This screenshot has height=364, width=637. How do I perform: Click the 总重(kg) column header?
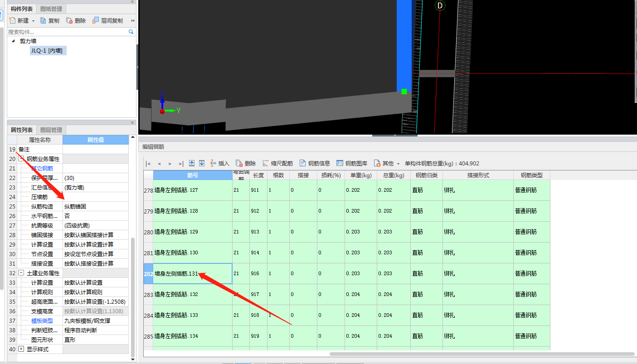(394, 175)
